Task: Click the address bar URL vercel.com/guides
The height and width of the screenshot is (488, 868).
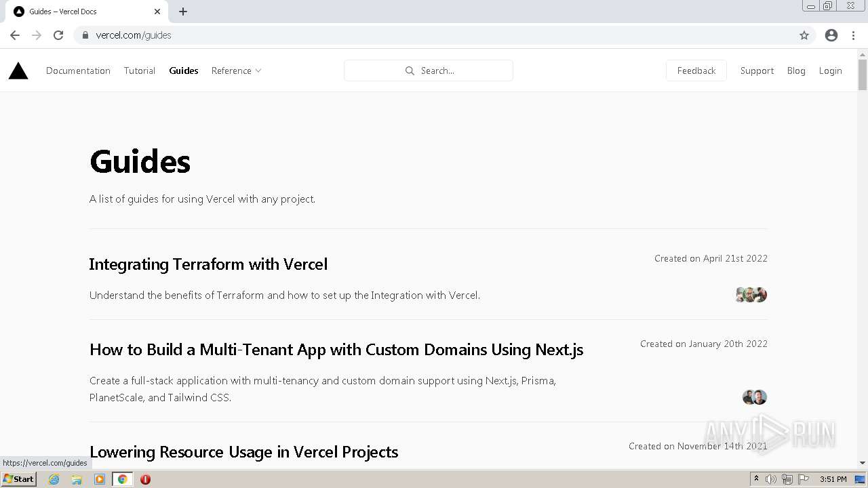Action: 134,35
